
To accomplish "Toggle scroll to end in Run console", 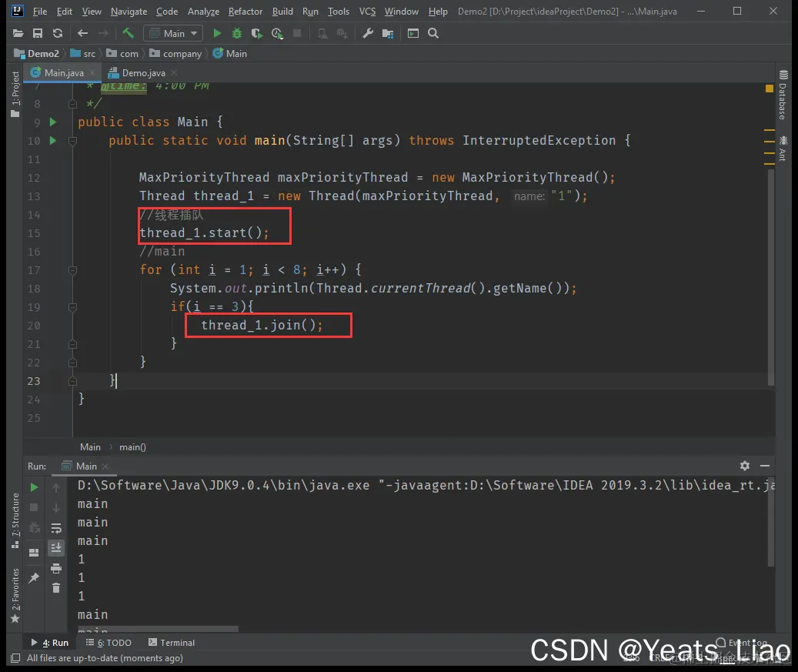I will coord(56,548).
